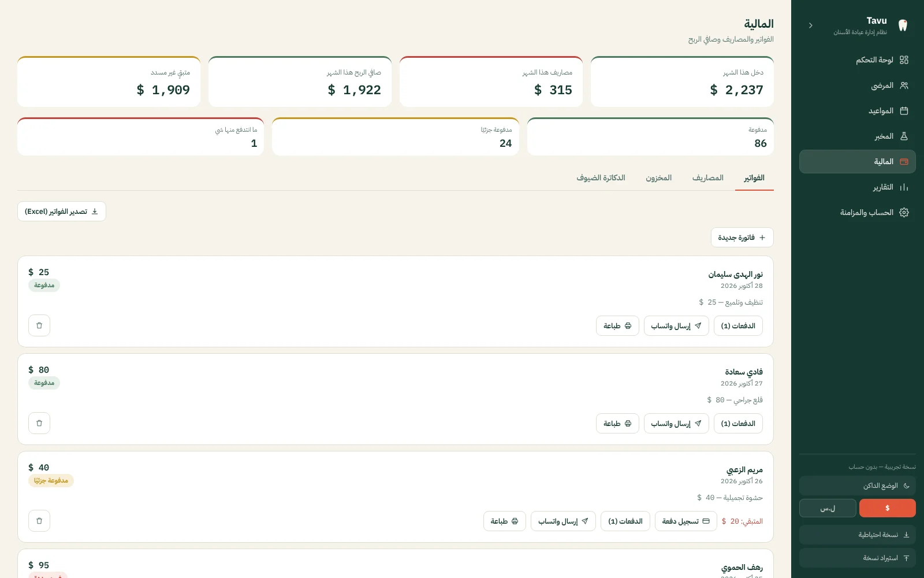This screenshot has width=924, height=578.
Task: Collapse the sidebar with the chevron
Action: [x=811, y=25]
